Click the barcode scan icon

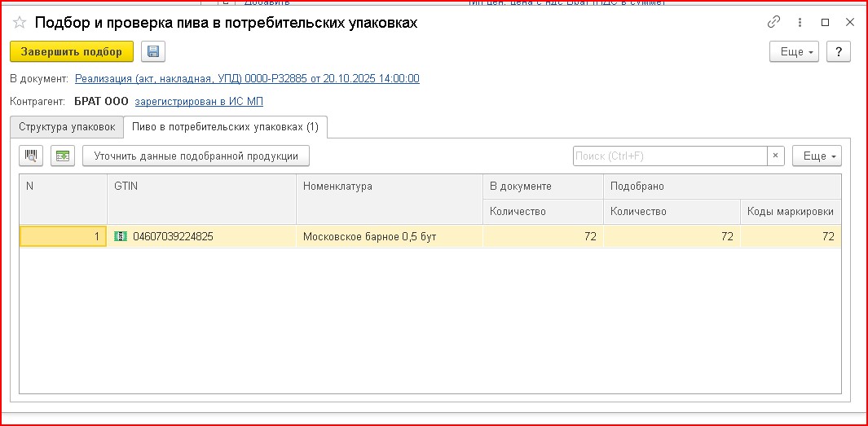(31, 156)
